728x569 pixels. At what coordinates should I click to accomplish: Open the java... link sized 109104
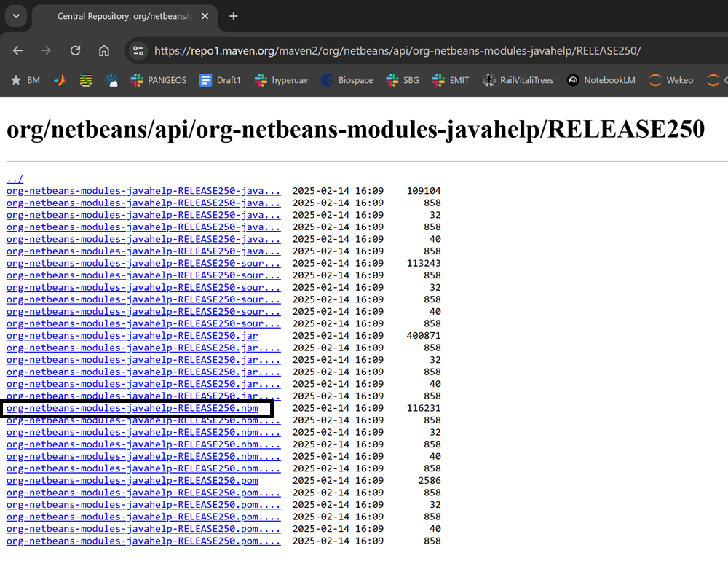point(143,191)
